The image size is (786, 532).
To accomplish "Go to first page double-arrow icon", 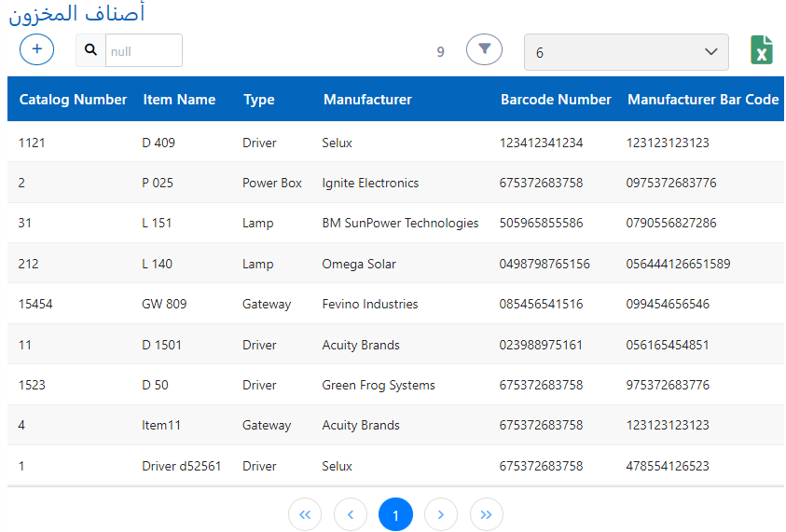I will coord(305,514).
